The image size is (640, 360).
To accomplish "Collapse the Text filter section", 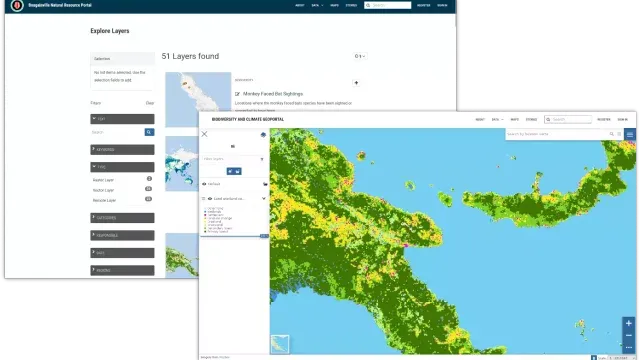I will coord(122,119).
